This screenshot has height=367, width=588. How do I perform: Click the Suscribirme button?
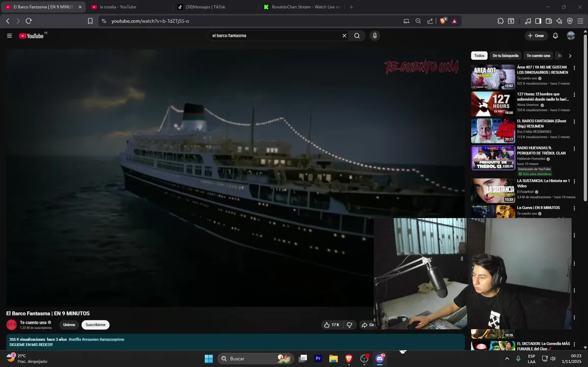point(96,325)
